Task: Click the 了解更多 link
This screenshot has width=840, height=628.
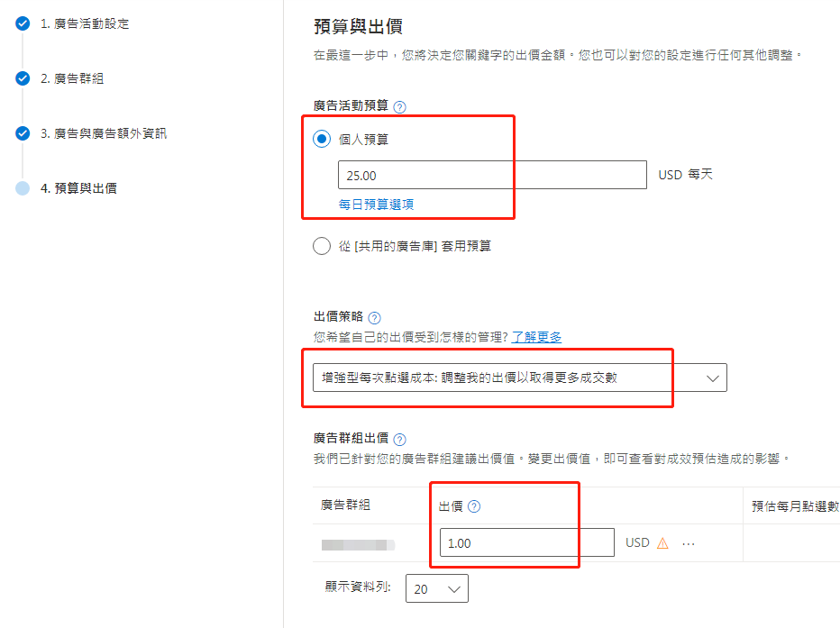Action: pos(536,335)
